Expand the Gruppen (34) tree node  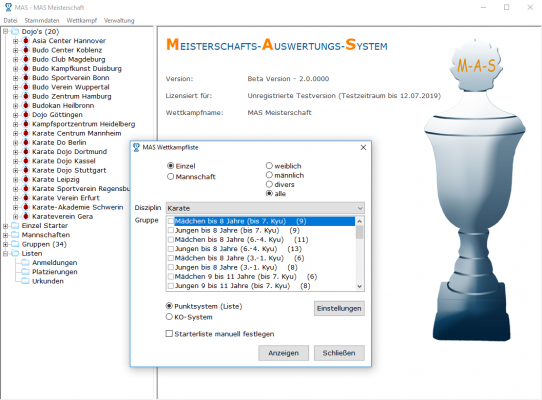pyautogui.click(x=6, y=244)
